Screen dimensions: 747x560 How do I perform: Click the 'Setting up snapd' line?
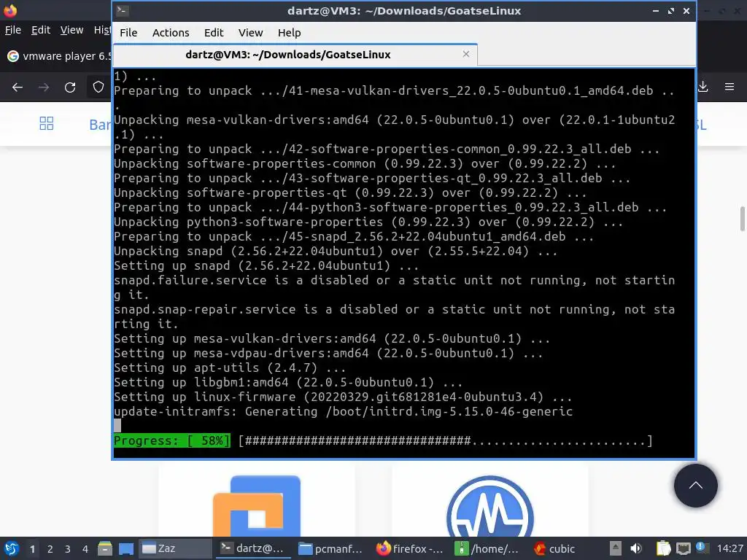(266, 265)
